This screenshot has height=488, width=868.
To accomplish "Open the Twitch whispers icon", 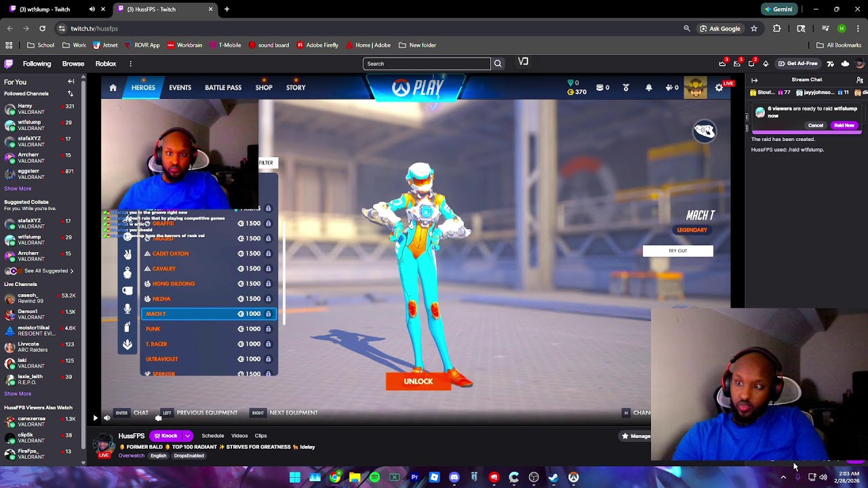I will click(751, 64).
